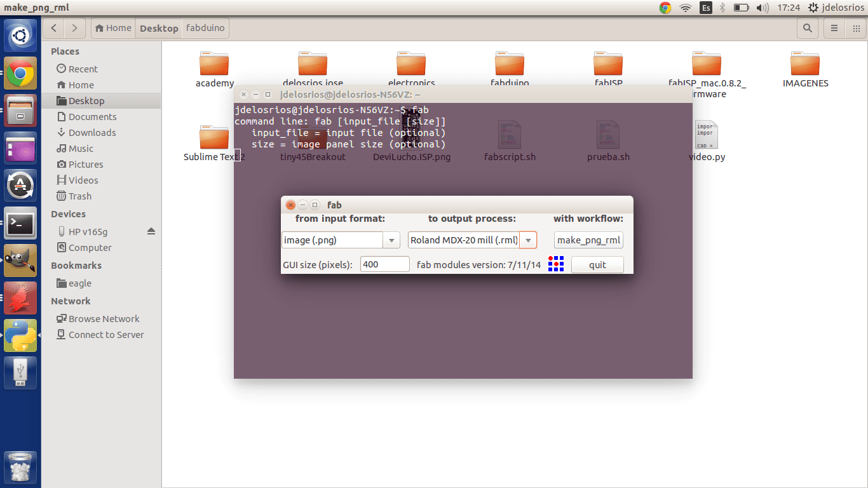Open the Wi-Fi network indicator

click(686, 8)
